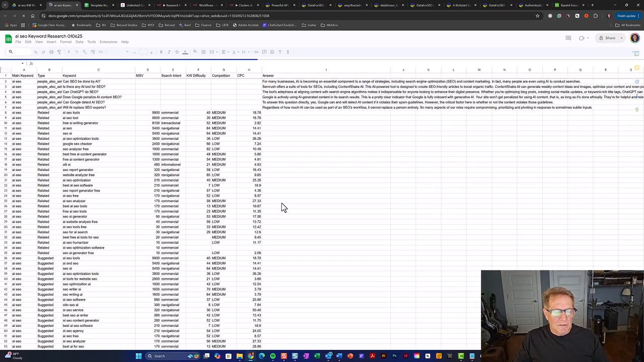Switch to the Template Exam browser tab
Screen dimensions: 644x362
point(99,5)
